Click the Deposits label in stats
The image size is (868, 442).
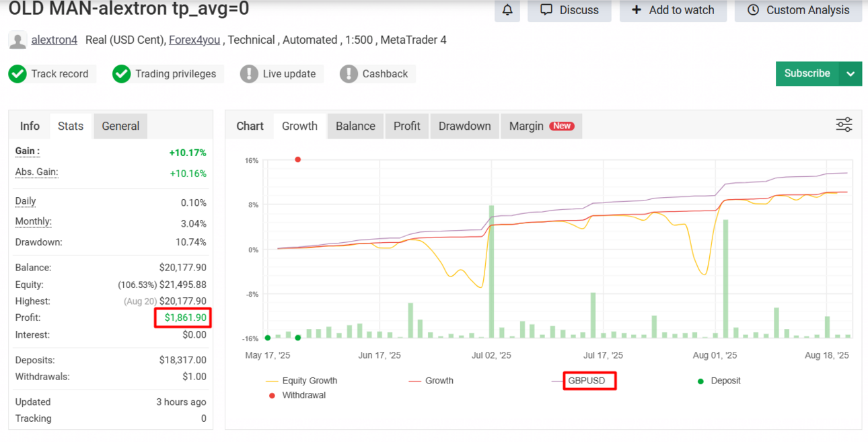coord(35,361)
